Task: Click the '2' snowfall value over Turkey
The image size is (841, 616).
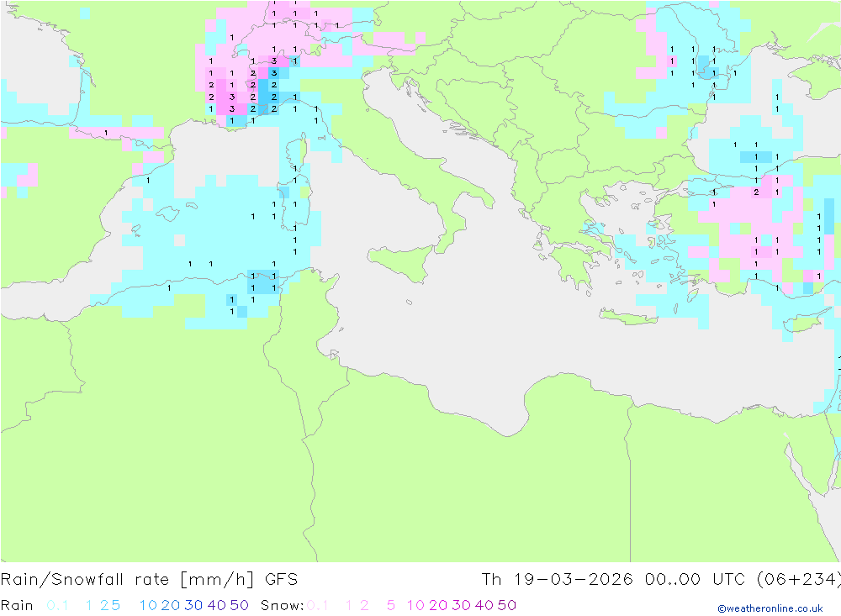Action: point(756,192)
